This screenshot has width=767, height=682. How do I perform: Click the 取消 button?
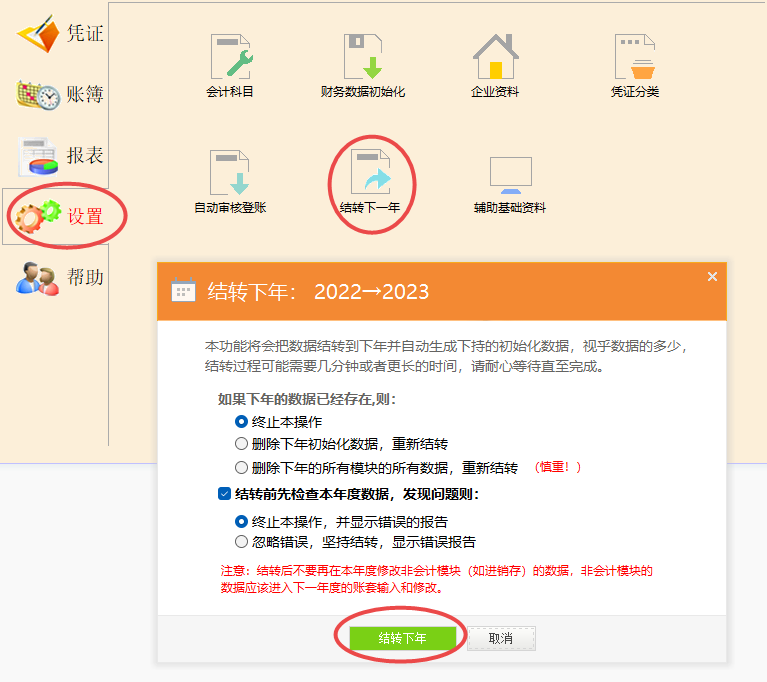(x=501, y=638)
